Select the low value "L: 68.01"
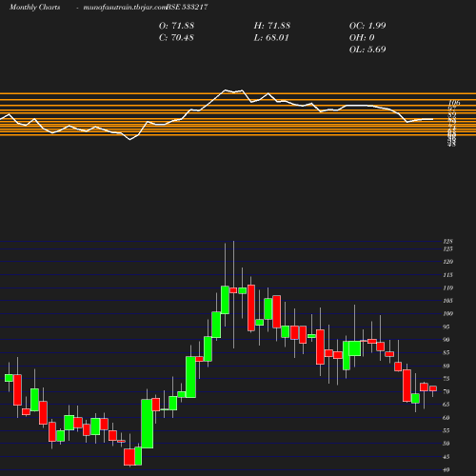 click(x=271, y=38)
